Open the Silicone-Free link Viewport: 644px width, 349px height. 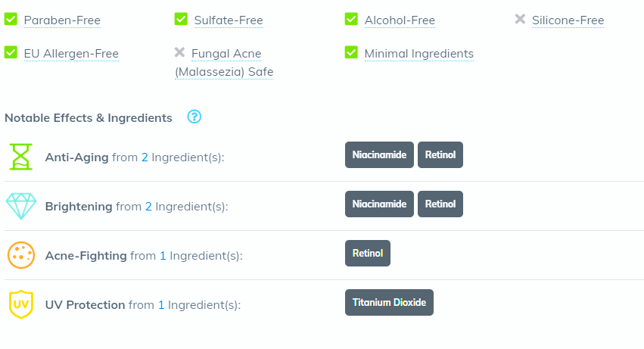click(568, 20)
